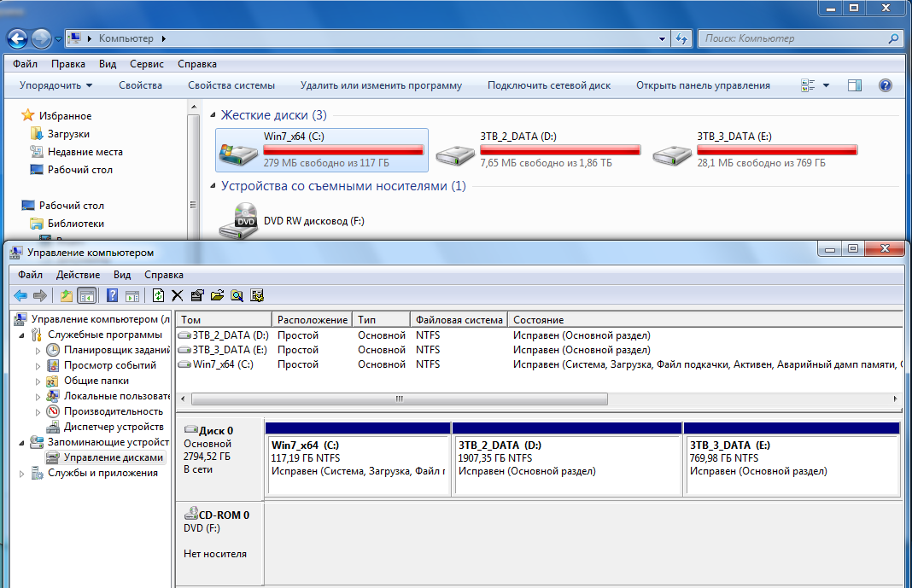
Task: Open the Действие menu in Computer Management
Action: pyautogui.click(x=78, y=275)
